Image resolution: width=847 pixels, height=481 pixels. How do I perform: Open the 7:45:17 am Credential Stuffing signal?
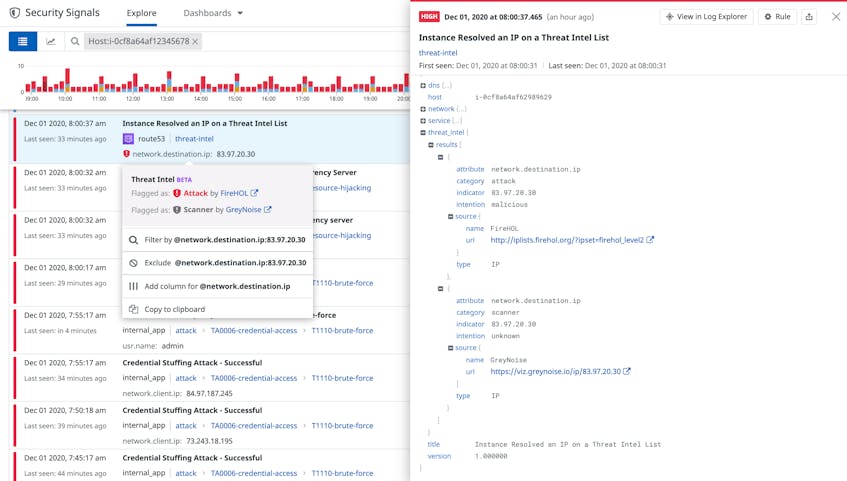point(211,465)
